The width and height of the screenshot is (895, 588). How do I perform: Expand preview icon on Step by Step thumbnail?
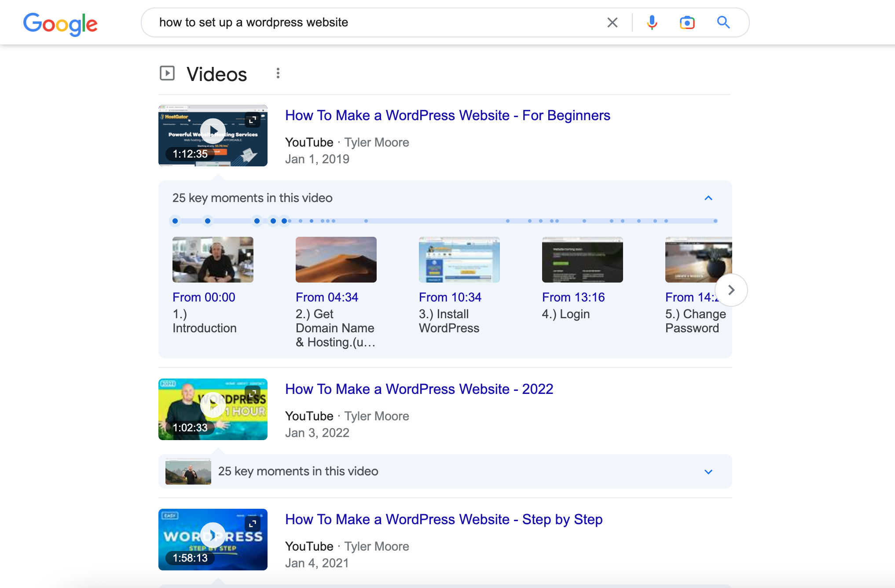(253, 523)
